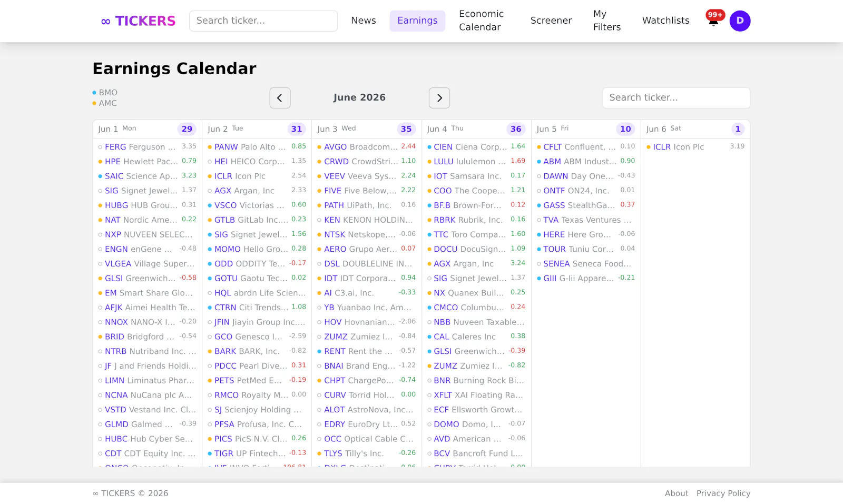Click ICLR earnings value 3.19

click(x=737, y=146)
